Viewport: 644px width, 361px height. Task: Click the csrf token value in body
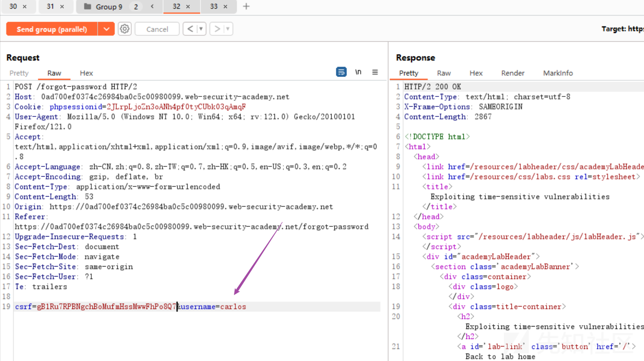107,307
